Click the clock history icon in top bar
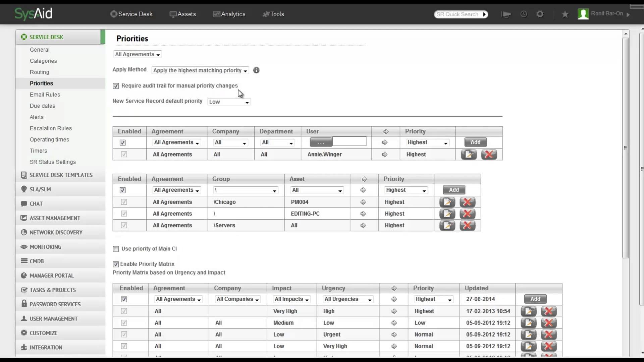Viewport: 644px width, 362px height. point(524,14)
